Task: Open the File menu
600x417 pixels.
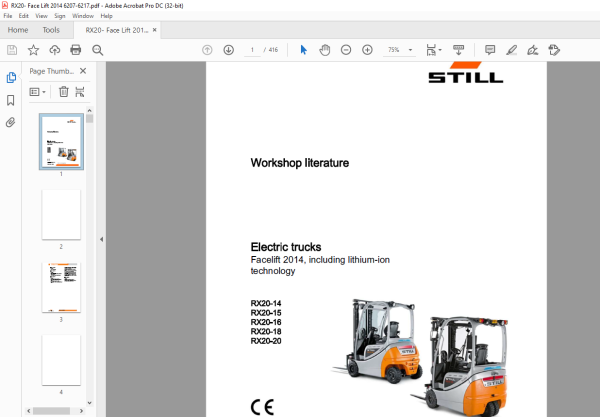Action: [8, 16]
